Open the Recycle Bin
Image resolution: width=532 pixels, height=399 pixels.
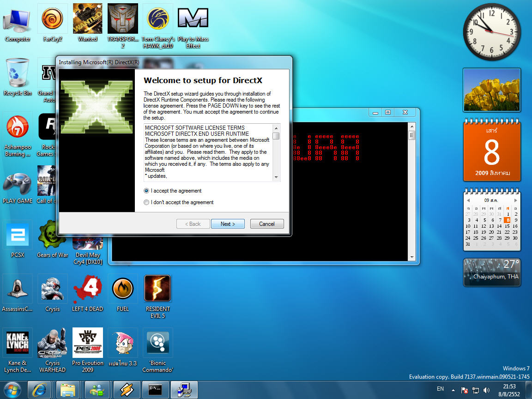tap(17, 77)
